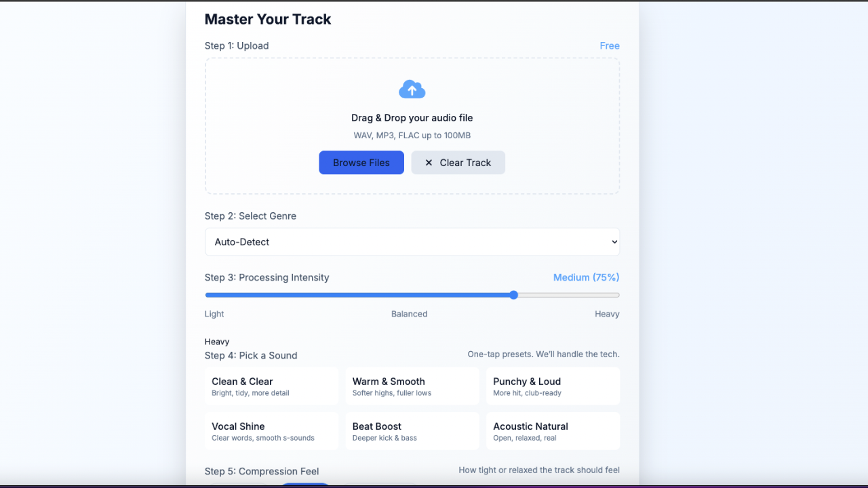Click the genre dropdown chevron arrow

point(614,242)
